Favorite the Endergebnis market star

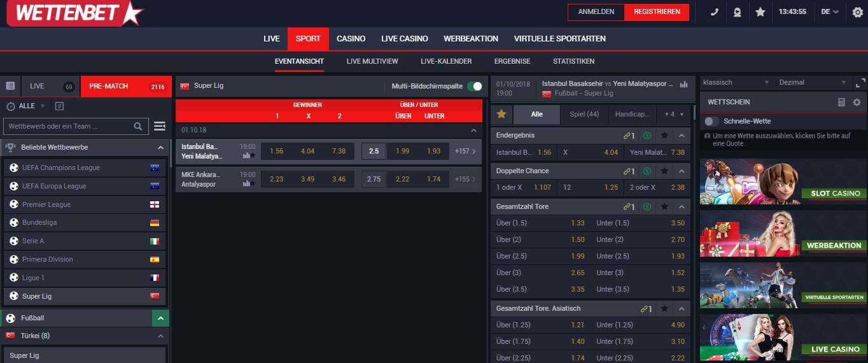click(664, 135)
